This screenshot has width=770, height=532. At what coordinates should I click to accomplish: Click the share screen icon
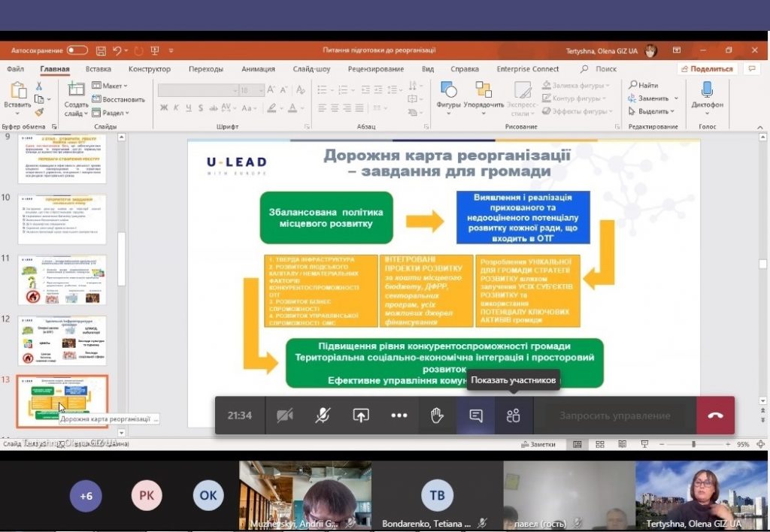click(361, 416)
